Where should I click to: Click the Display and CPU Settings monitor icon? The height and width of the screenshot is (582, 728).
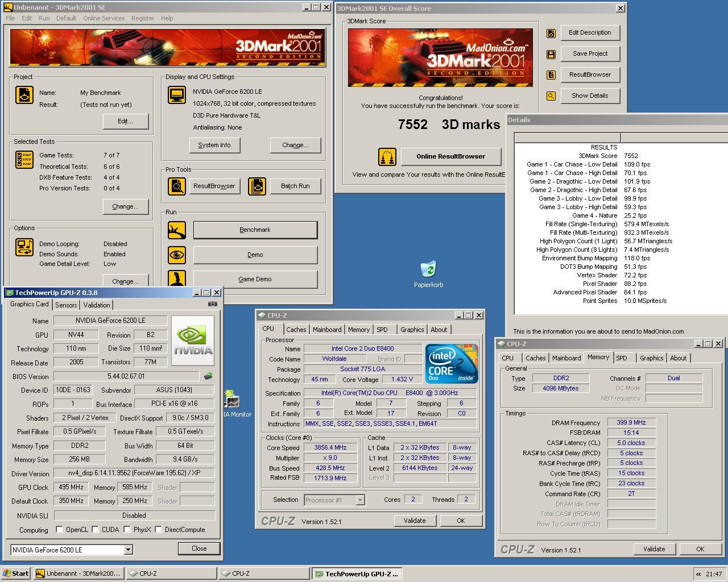pos(177,95)
